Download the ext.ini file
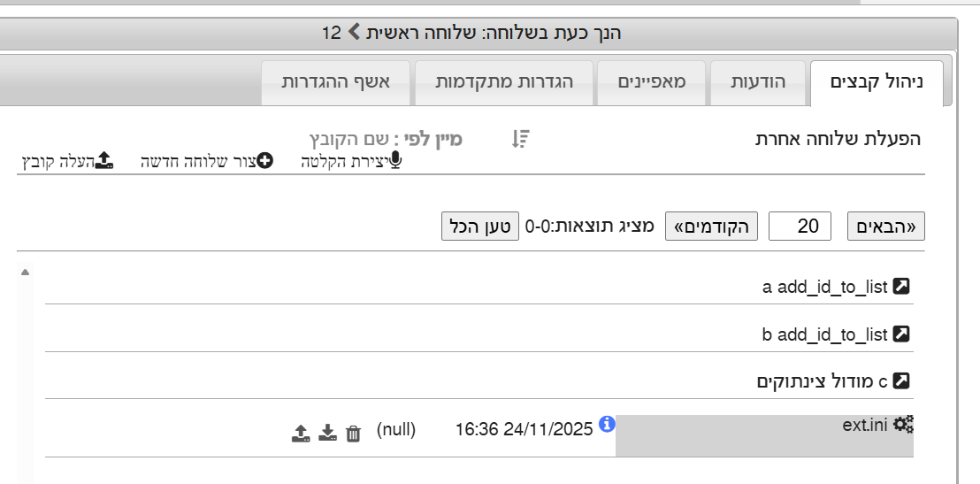The image size is (980, 484). [x=327, y=433]
